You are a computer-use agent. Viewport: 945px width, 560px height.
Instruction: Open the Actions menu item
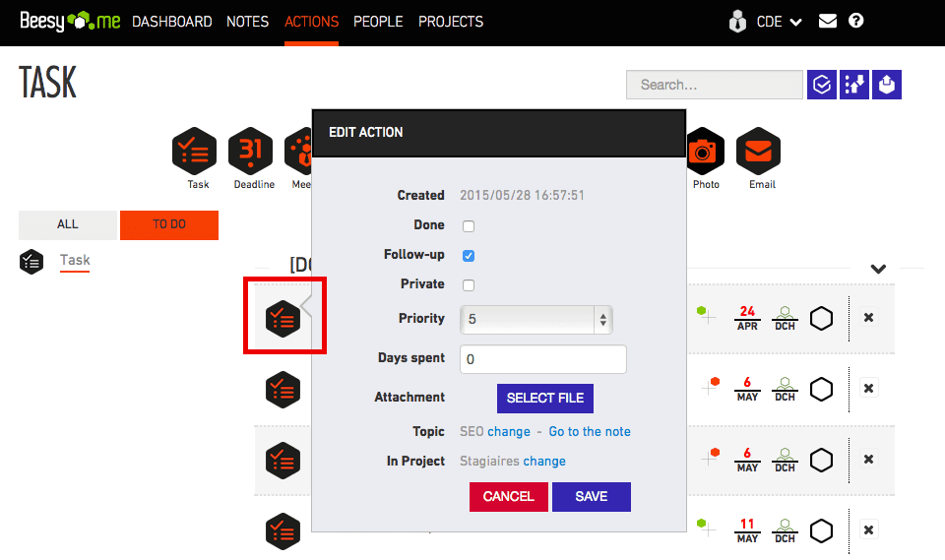(x=312, y=22)
